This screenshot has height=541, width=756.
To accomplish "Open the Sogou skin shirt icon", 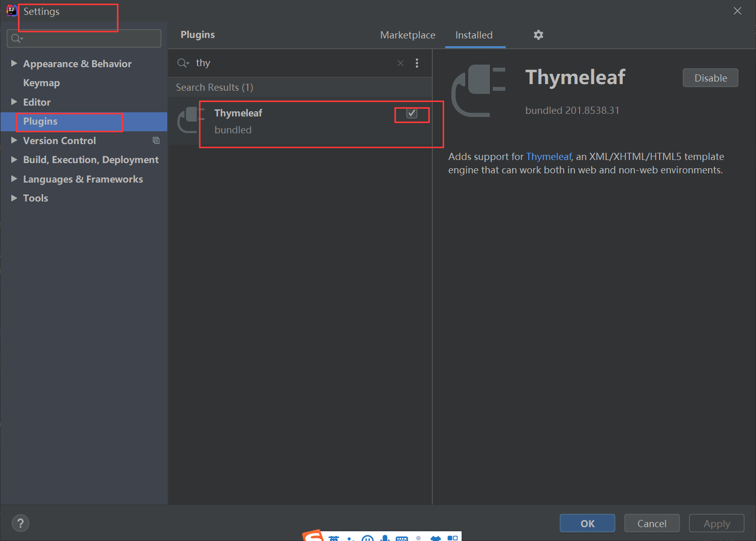I will 435,538.
